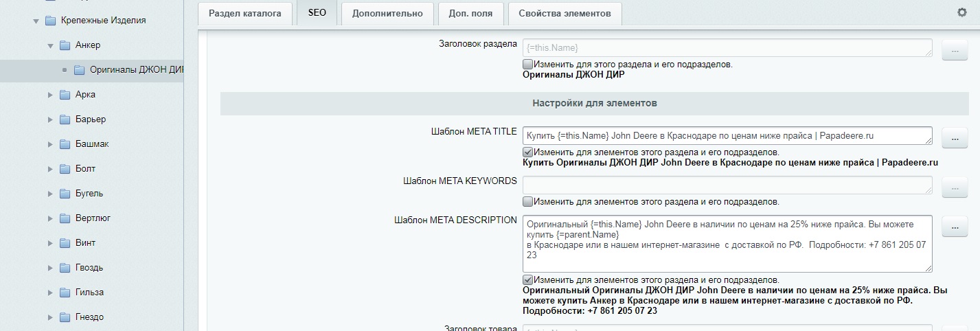
Task: Click the Арка folder icon
Action: [x=65, y=95]
